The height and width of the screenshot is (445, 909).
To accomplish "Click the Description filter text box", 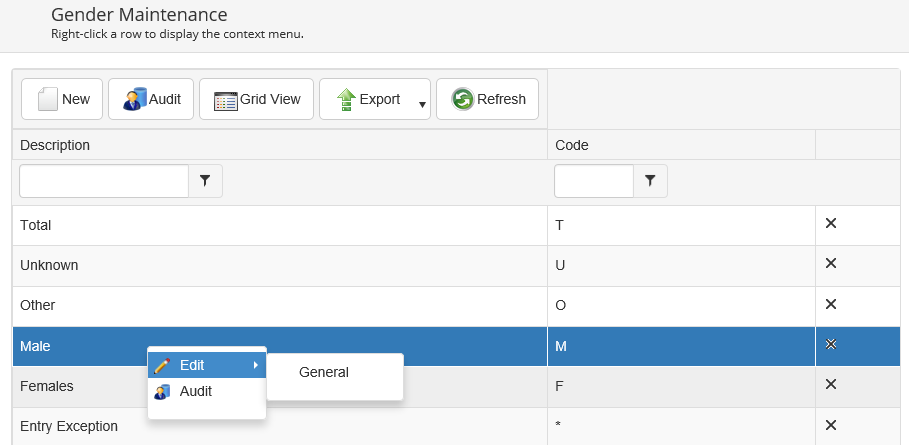I will 104,181.
